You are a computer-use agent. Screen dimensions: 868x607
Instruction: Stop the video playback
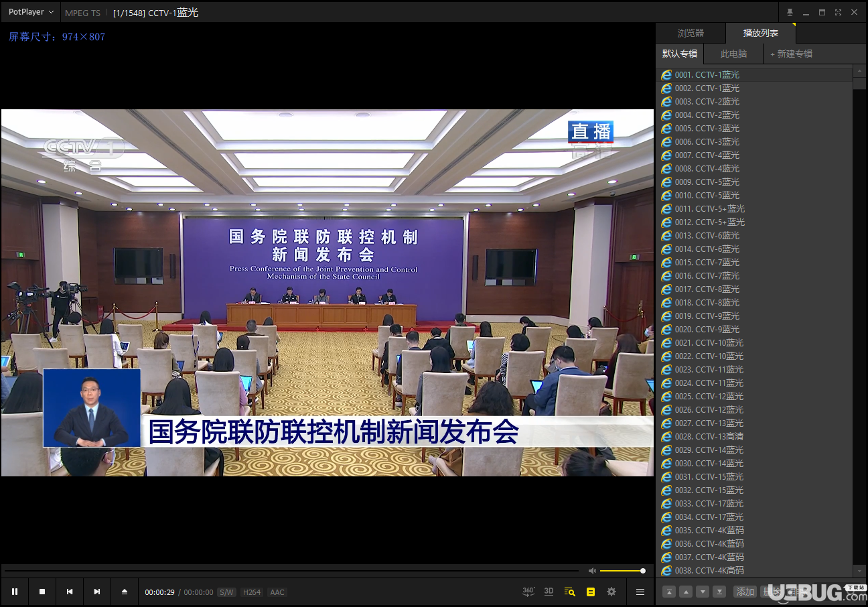pyautogui.click(x=42, y=592)
